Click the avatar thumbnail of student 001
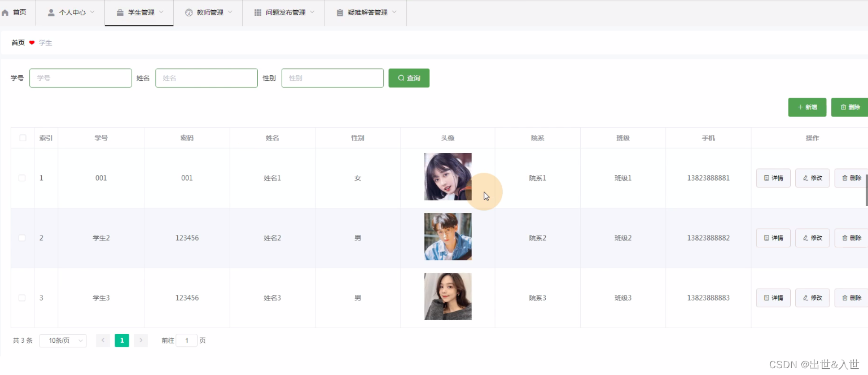 click(448, 176)
